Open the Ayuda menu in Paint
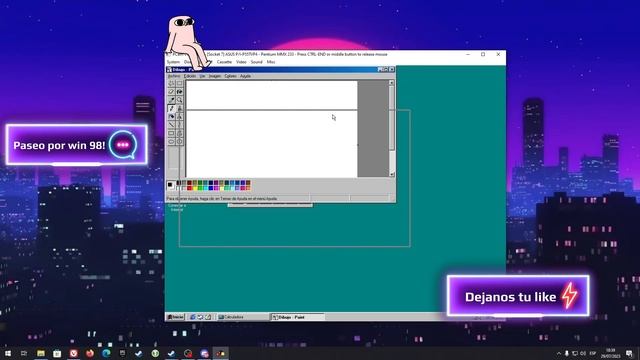640x360 pixels. tap(245, 76)
